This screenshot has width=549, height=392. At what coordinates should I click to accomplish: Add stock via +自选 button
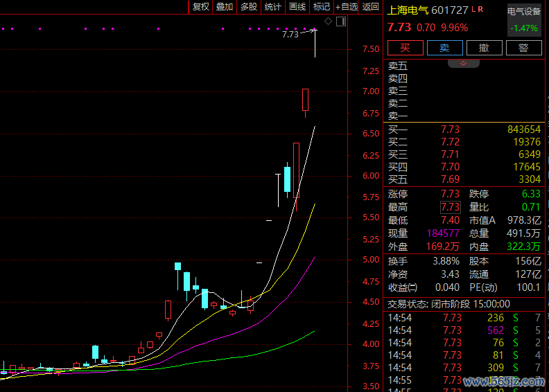[347, 7]
